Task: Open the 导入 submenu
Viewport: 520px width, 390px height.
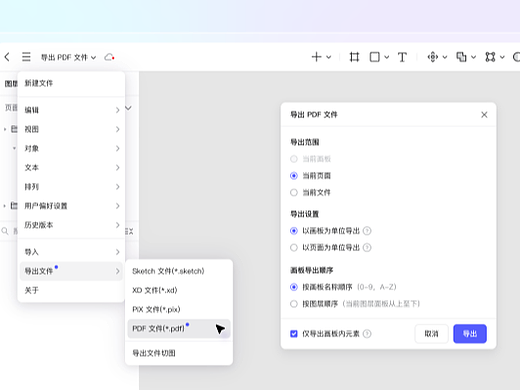Action: [x=71, y=252]
